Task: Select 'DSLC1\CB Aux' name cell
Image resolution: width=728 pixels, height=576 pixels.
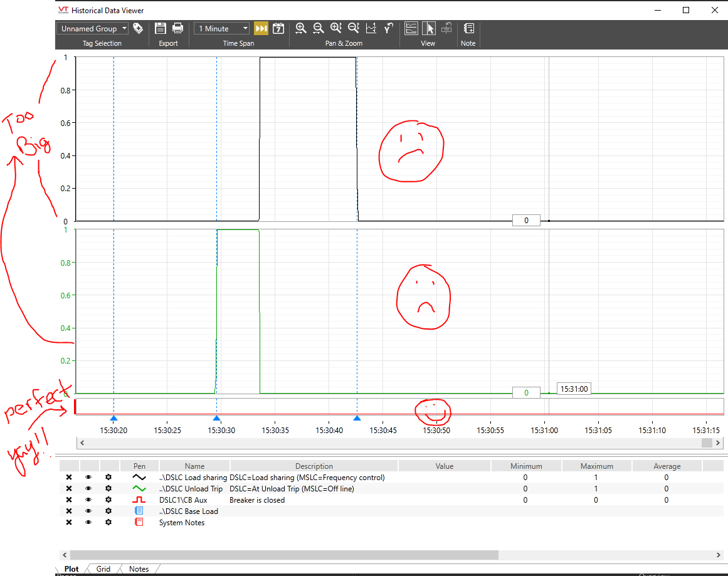Action: [x=183, y=500]
